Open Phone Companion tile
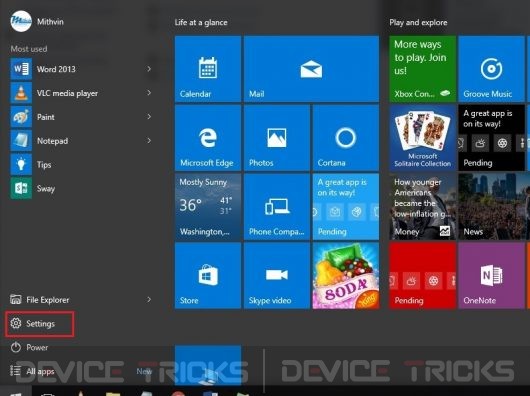This screenshot has width=530, height=396. 277,207
